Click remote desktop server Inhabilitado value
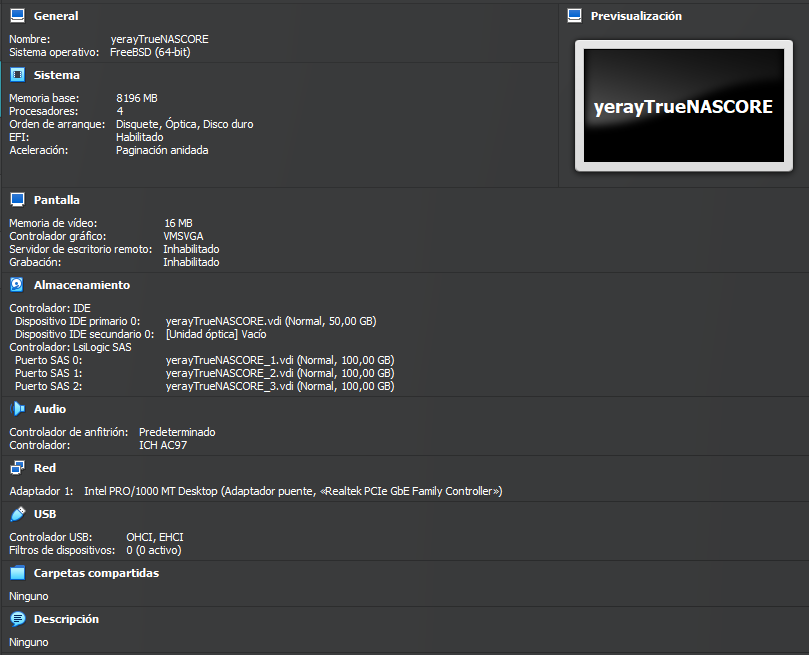Screen dimensions: 809x655 pos(191,249)
